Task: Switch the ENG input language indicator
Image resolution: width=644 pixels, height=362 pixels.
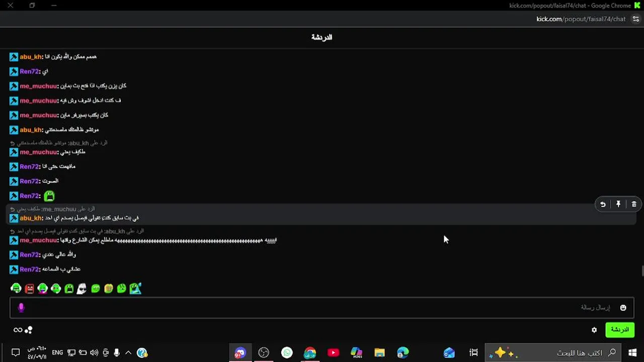Action: pyautogui.click(x=57, y=352)
